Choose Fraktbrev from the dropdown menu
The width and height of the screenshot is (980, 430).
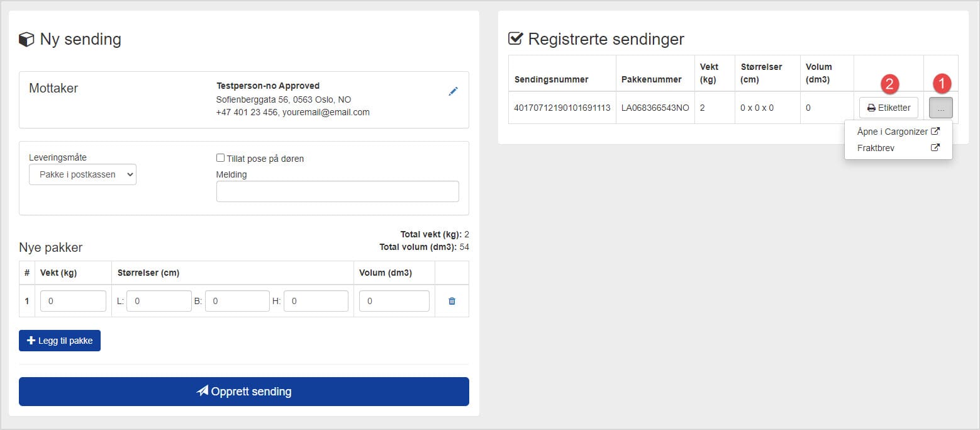(x=876, y=148)
